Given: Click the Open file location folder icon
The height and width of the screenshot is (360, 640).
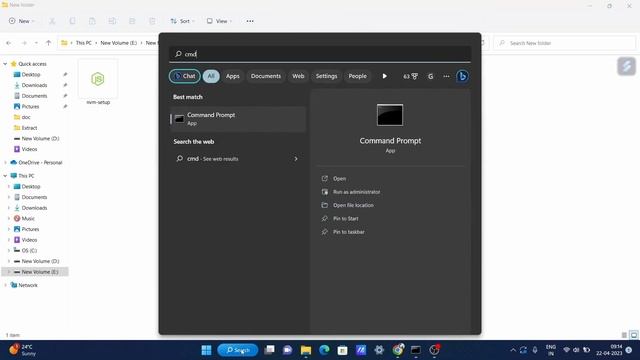Looking at the screenshot, I should [324, 205].
